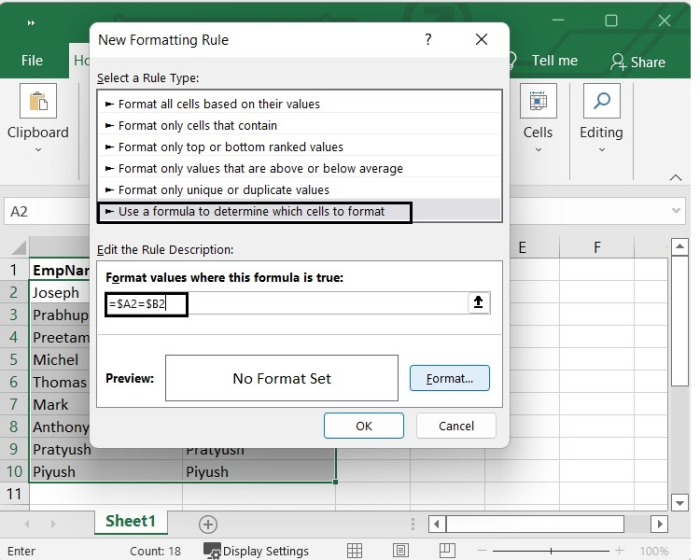Click the dialog Help question mark
Image resolution: width=700 pixels, height=560 pixels.
(x=428, y=40)
